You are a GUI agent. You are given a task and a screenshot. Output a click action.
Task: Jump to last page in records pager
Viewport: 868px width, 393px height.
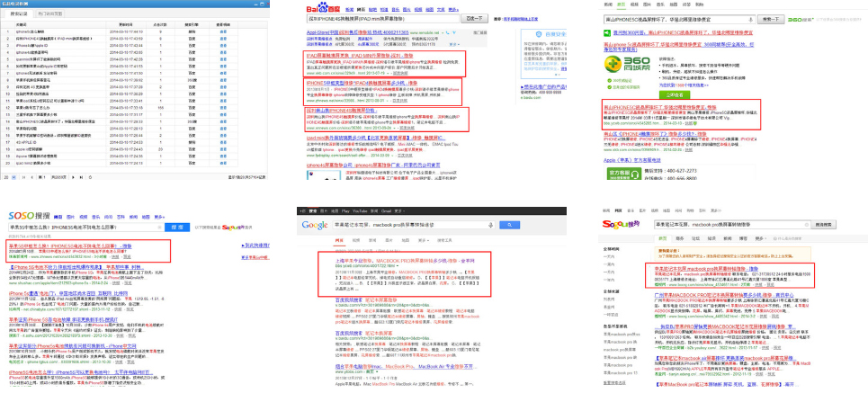tap(81, 177)
